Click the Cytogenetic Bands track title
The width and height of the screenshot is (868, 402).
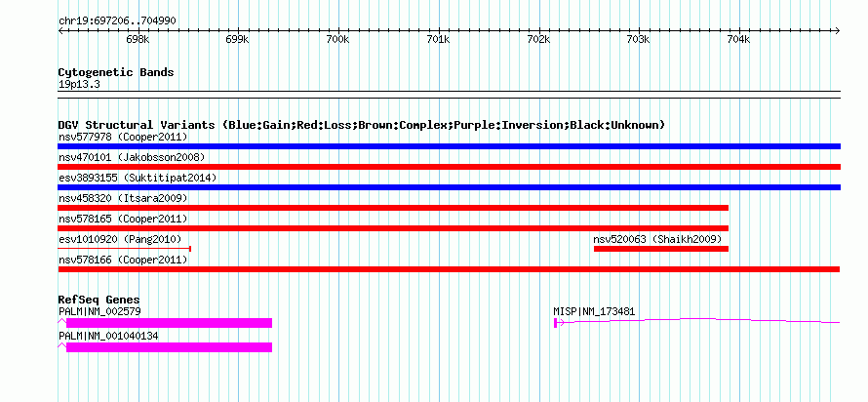tap(116, 72)
